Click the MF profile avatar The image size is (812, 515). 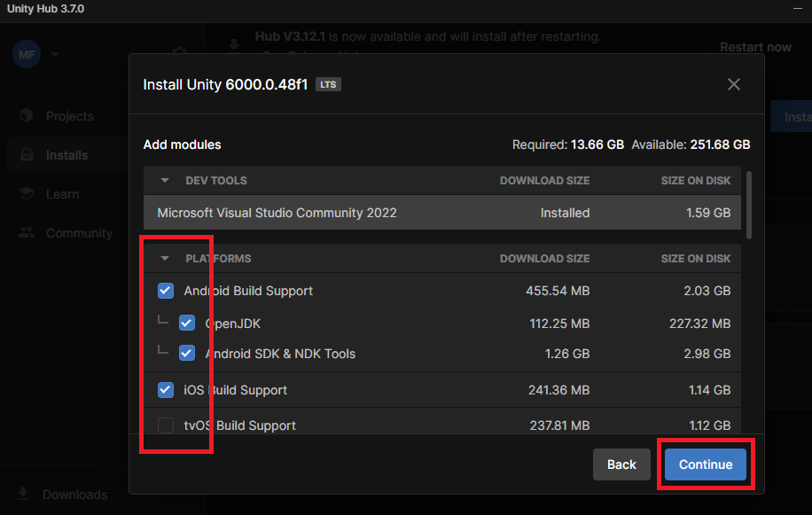point(27,54)
